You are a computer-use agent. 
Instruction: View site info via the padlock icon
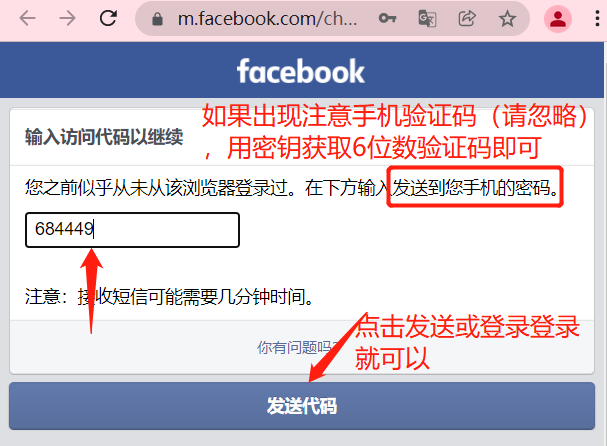(x=157, y=19)
